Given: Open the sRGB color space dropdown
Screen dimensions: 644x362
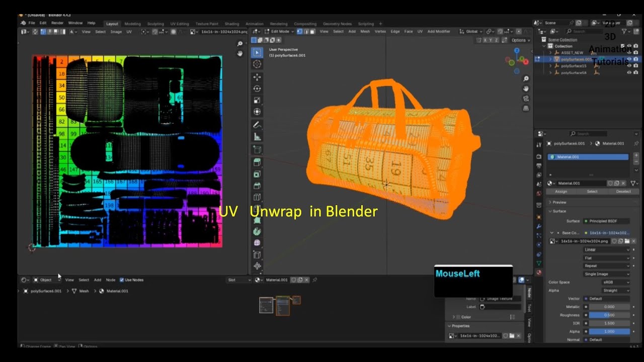Looking at the screenshot, I should click(x=616, y=282).
